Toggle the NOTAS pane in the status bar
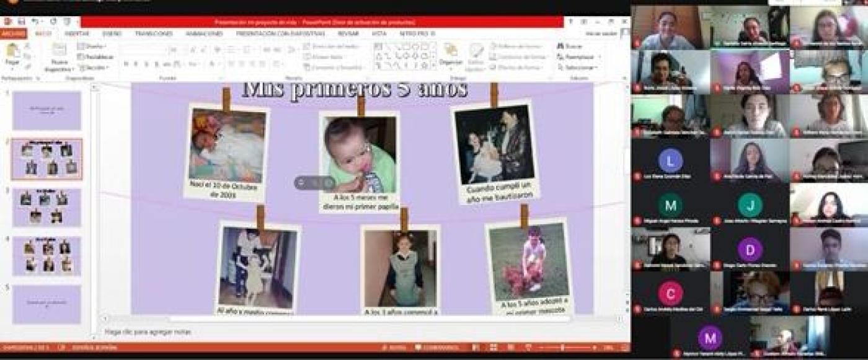868x360 pixels. tap(394, 348)
